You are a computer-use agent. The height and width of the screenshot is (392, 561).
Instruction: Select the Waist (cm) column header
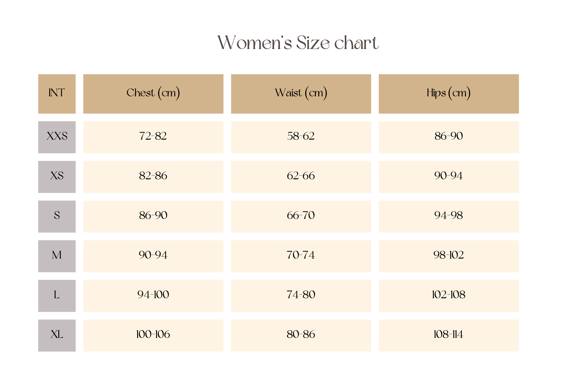pos(301,93)
